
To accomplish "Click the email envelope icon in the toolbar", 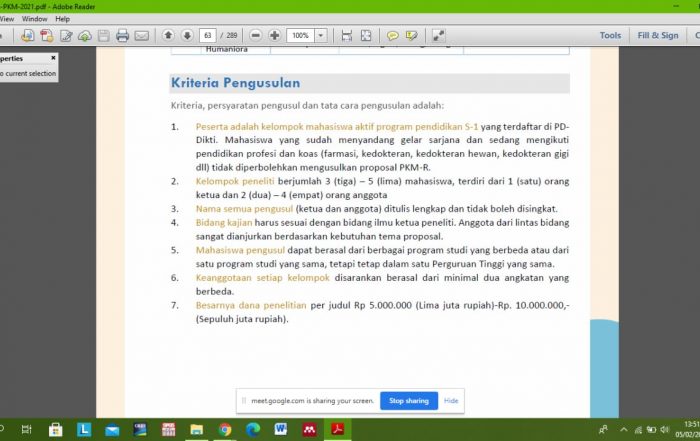I will click(142, 35).
